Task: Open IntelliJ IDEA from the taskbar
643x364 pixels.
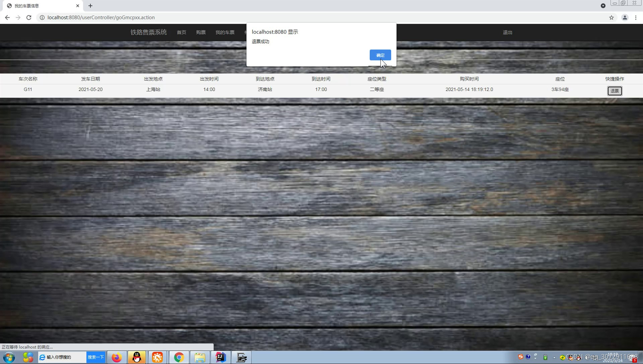Action: tap(220, 357)
